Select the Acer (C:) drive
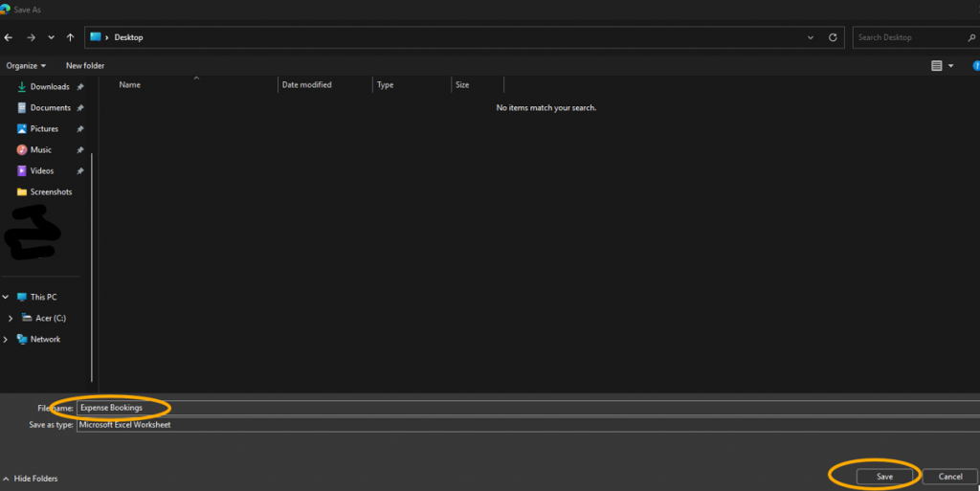The image size is (980, 491). 50,318
